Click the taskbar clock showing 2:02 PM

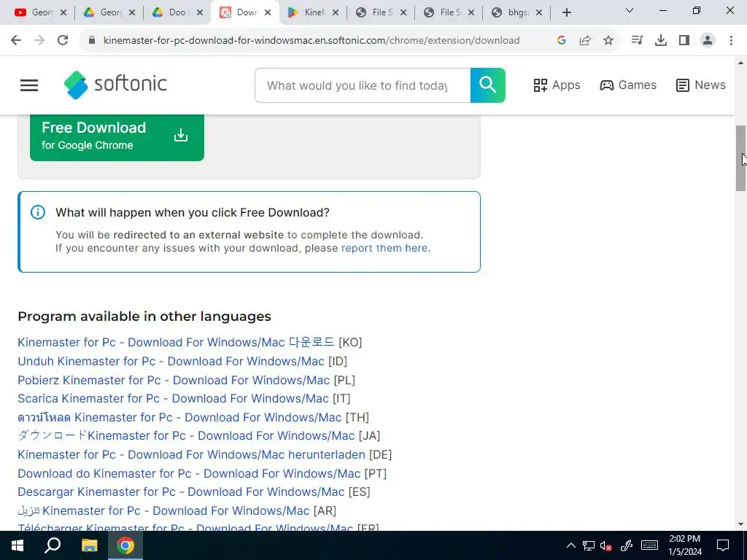684,545
